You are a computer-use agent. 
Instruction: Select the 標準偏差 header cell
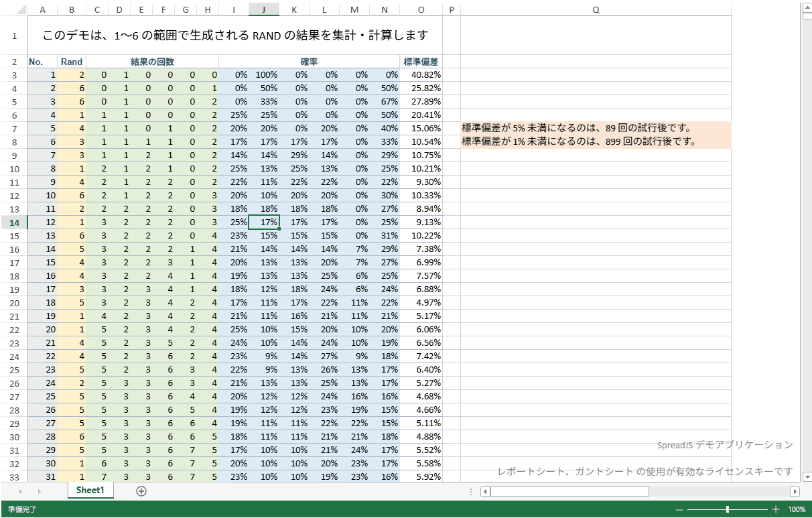421,62
